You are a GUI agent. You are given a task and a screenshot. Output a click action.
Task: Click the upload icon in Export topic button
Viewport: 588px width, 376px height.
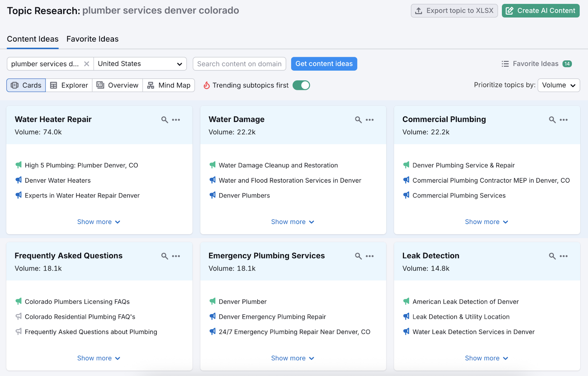(419, 11)
